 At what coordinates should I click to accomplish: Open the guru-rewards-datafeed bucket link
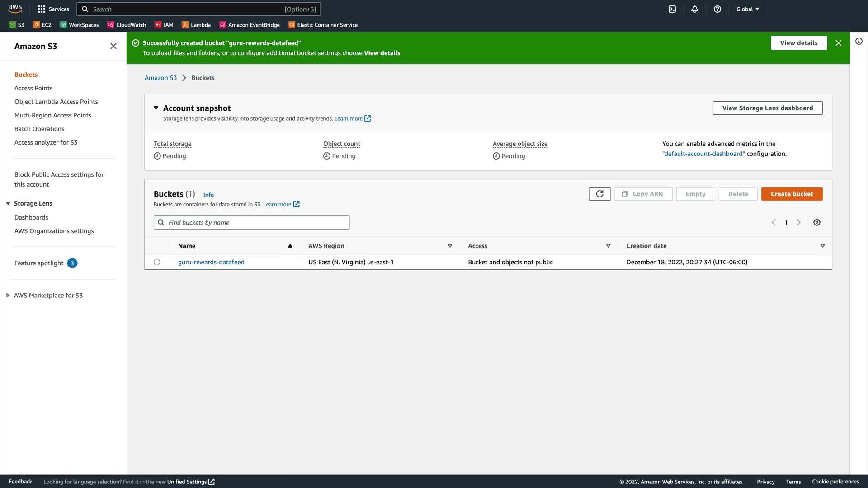(x=211, y=262)
